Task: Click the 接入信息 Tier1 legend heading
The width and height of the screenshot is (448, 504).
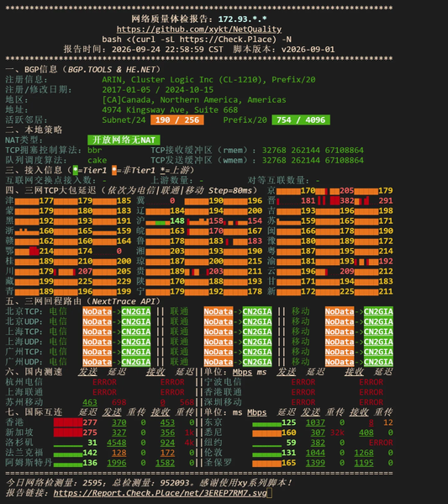Action: pos(99,170)
